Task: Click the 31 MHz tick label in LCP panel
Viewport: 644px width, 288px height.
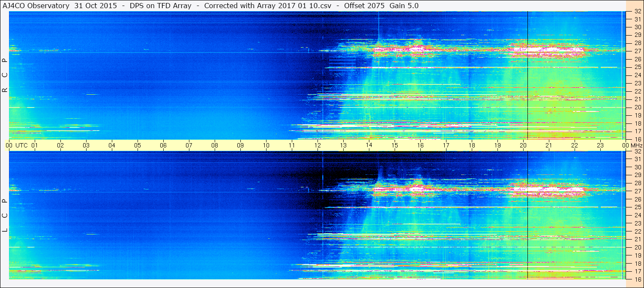Action: [637, 159]
